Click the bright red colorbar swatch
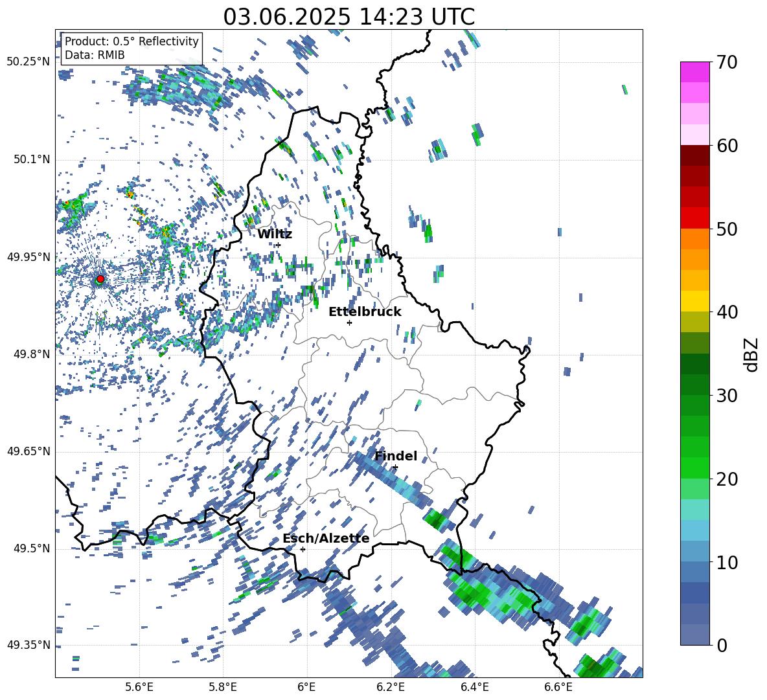The width and height of the screenshot is (767, 700). click(x=694, y=218)
